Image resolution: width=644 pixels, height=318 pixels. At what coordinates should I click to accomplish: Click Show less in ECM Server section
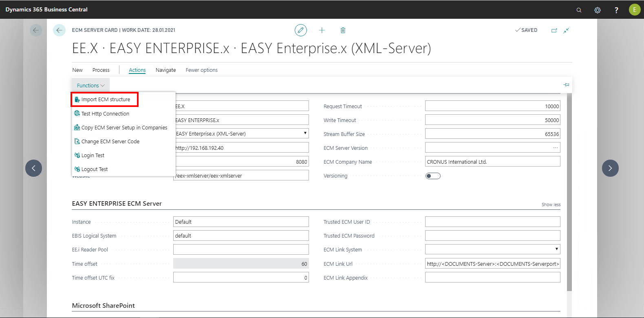[551, 205]
